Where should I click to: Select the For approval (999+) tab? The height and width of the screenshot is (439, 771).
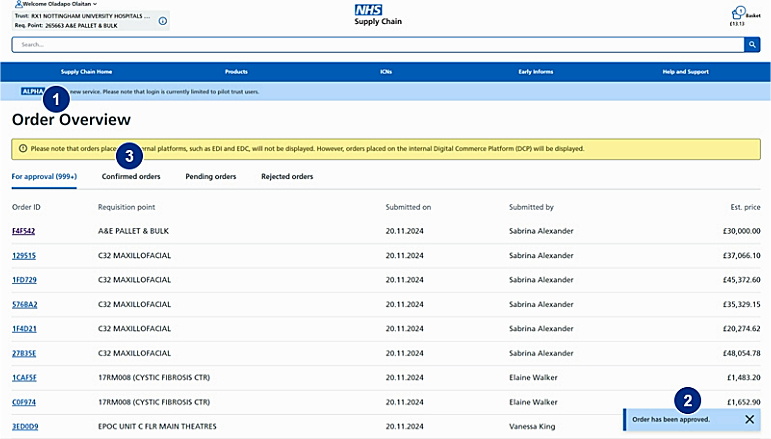[44, 176]
